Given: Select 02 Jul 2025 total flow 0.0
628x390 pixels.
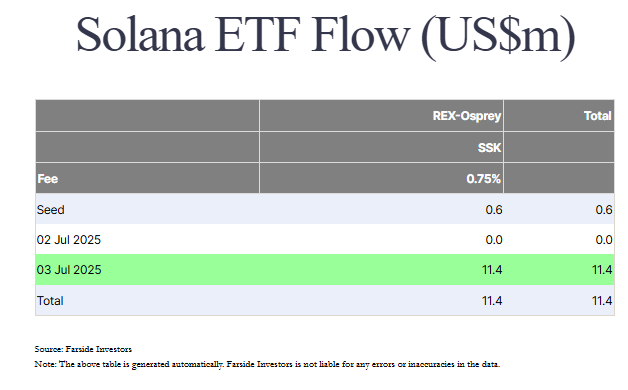Looking at the screenshot, I should pyautogui.click(x=604, y=239).
